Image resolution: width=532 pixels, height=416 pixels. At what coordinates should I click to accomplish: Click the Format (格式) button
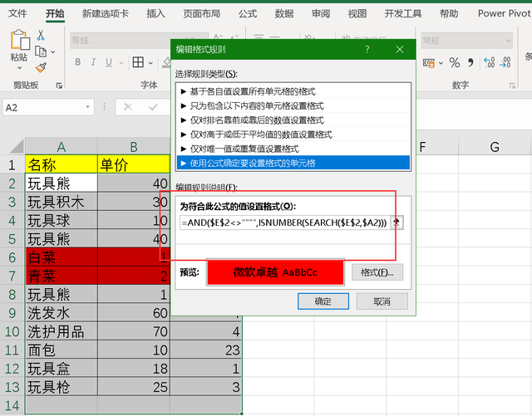pyautogui.click(x=377, y=272)
